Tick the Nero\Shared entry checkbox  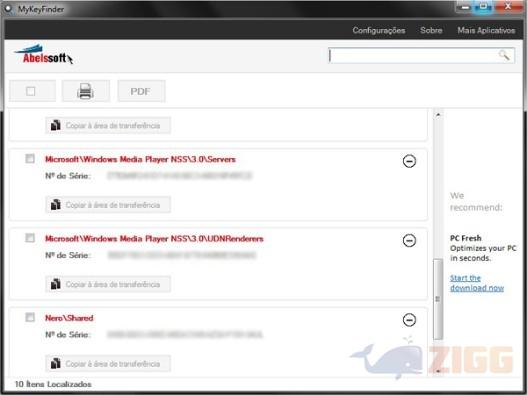pos(30,317)
